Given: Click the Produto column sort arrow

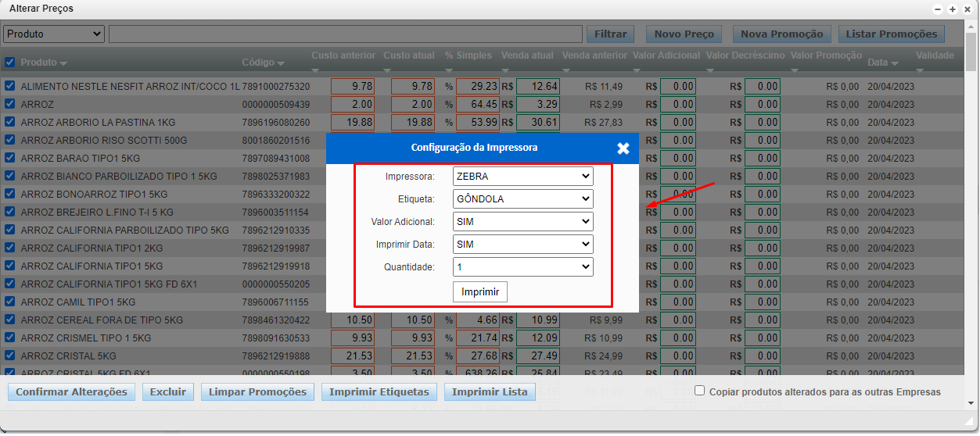Looking at the screenshot, I should [x=63, y=63].
